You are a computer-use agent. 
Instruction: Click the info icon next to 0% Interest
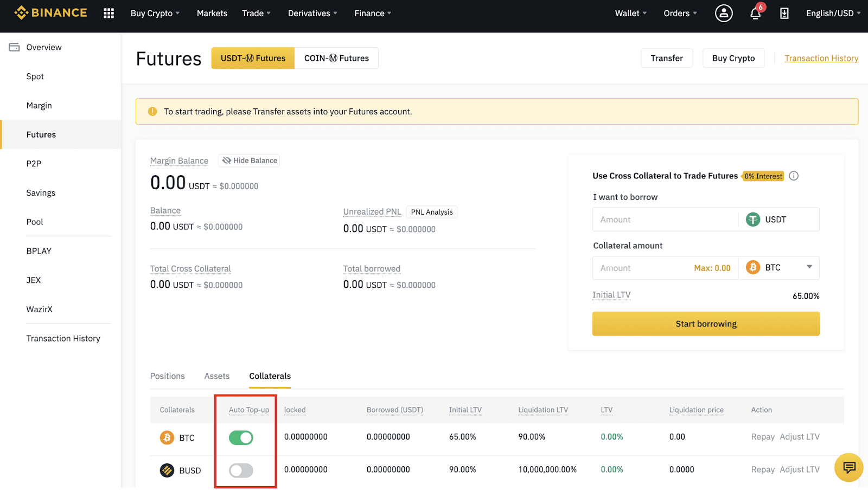tap(794, 176)
